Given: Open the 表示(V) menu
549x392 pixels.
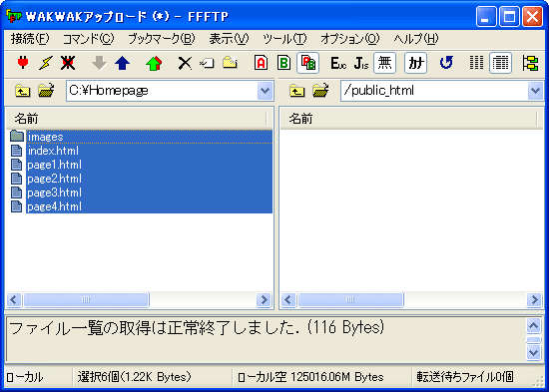Looking at the screenshot, I should point(229,39).
